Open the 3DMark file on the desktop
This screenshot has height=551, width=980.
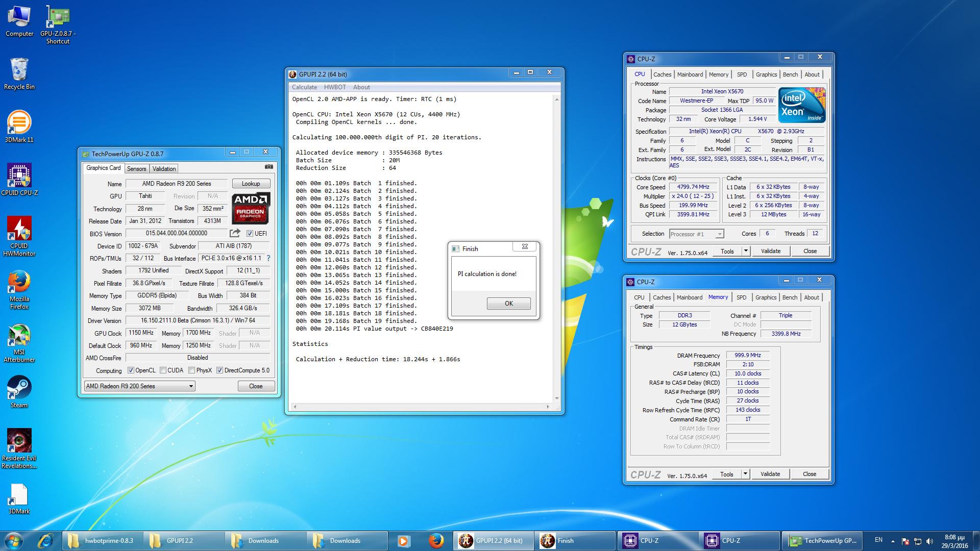point(19,499)
